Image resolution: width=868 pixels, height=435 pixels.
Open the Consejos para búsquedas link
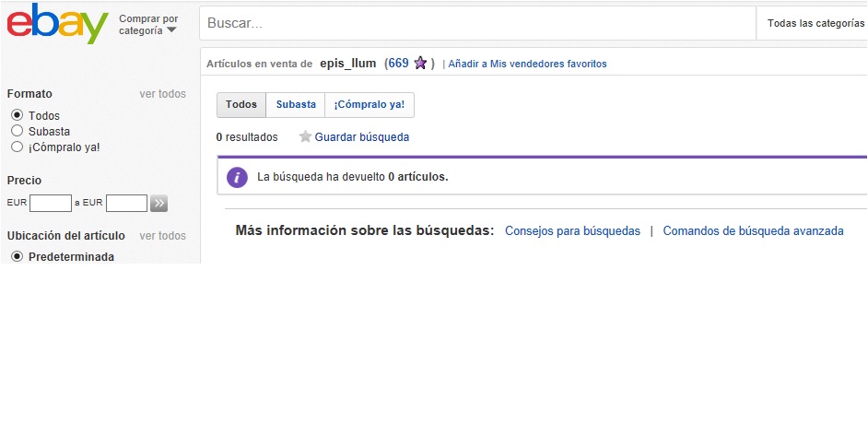tap(572, 230)
